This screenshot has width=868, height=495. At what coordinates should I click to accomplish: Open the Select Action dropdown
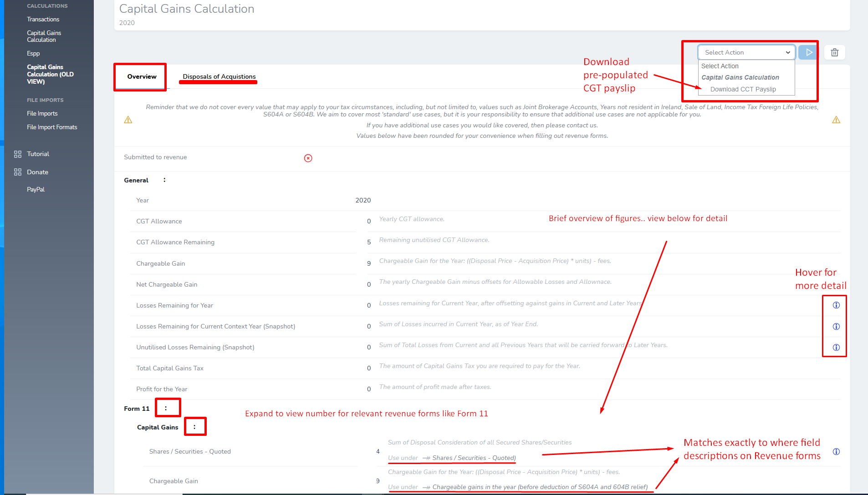click(747, 52)
